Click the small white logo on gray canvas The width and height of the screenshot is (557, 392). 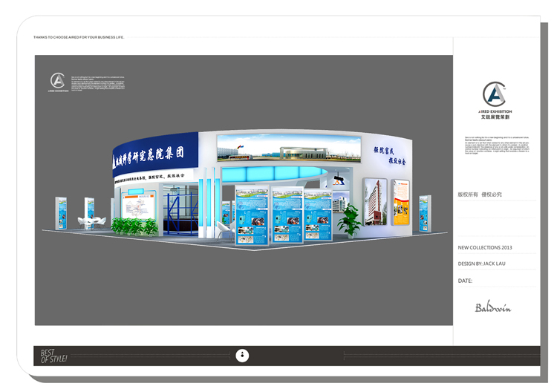pos(58,81)
